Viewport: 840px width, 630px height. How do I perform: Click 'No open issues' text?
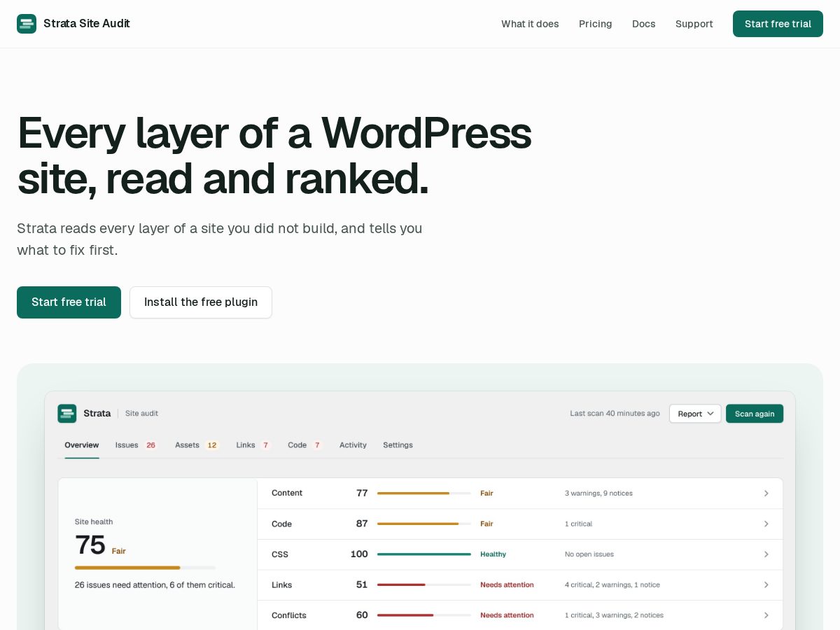589,554
